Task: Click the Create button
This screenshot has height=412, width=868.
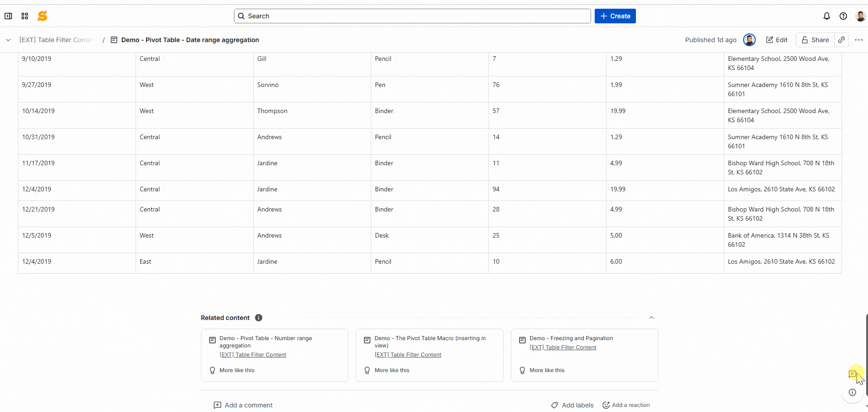Action: click(615, 16)
